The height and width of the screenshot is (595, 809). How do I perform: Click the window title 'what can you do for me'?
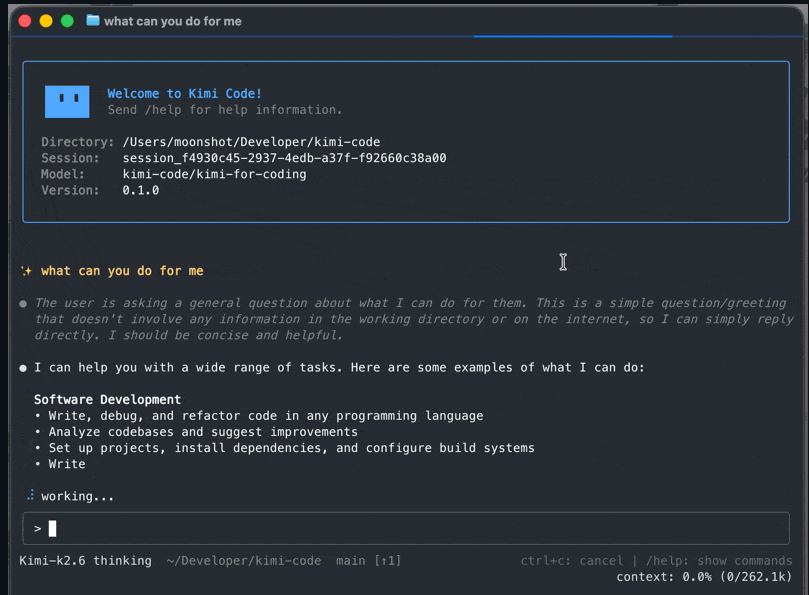pos(173,21)
